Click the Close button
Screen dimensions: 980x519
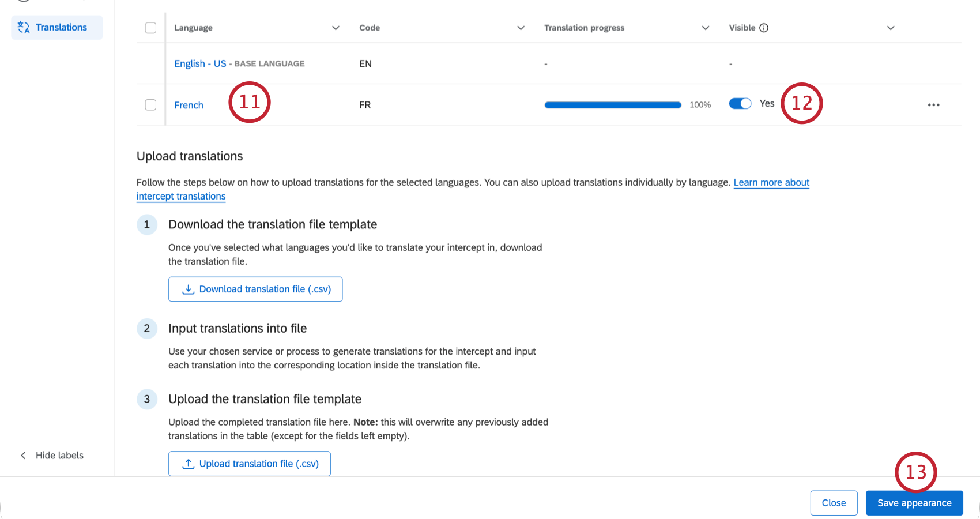tap(834, 503)
